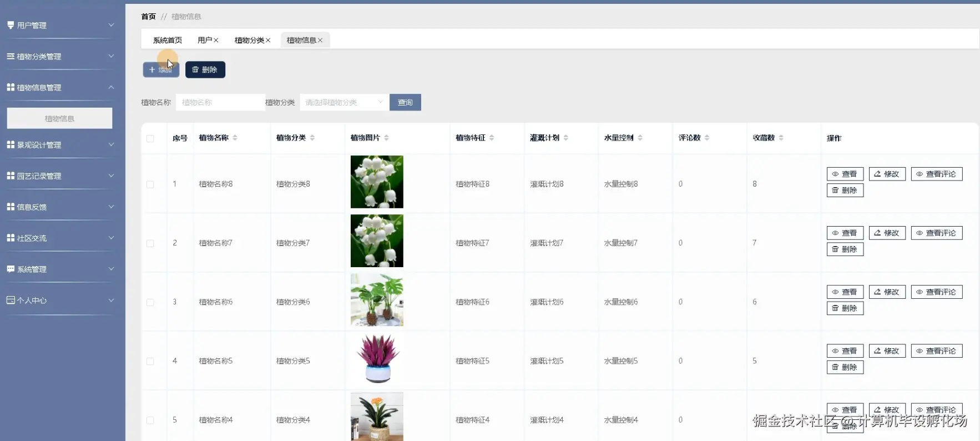Open plant image thumbnail of 植物名称8
The width and height of the screenshot is (980, 441).
(377, 182)
